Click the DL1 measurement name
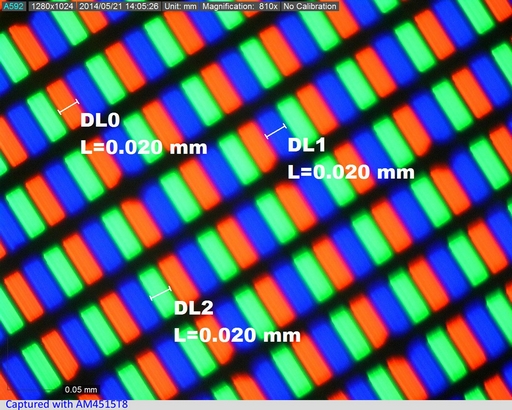The width and height of the screenshot is (512, 410). click(306, 145)
